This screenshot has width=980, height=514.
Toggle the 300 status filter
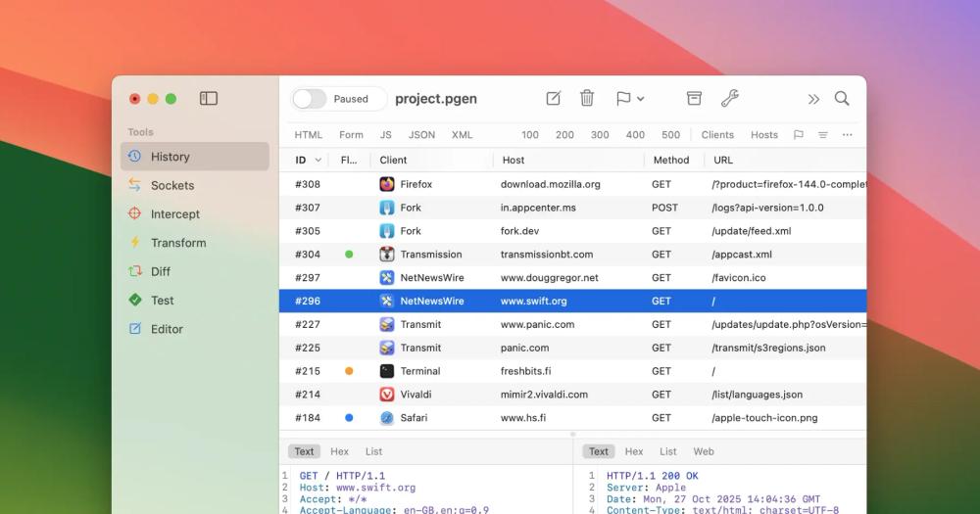[x=600, y=135]
